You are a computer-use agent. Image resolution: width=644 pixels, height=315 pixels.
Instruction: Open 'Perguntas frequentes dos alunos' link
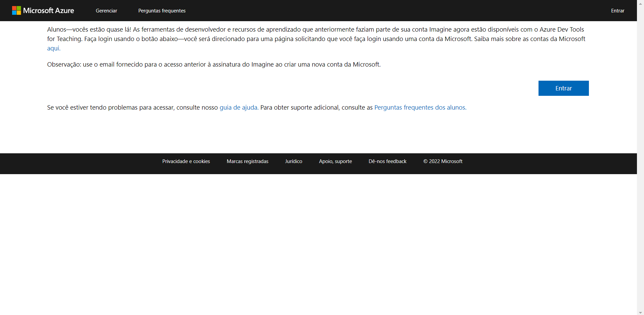click(420, 107)
